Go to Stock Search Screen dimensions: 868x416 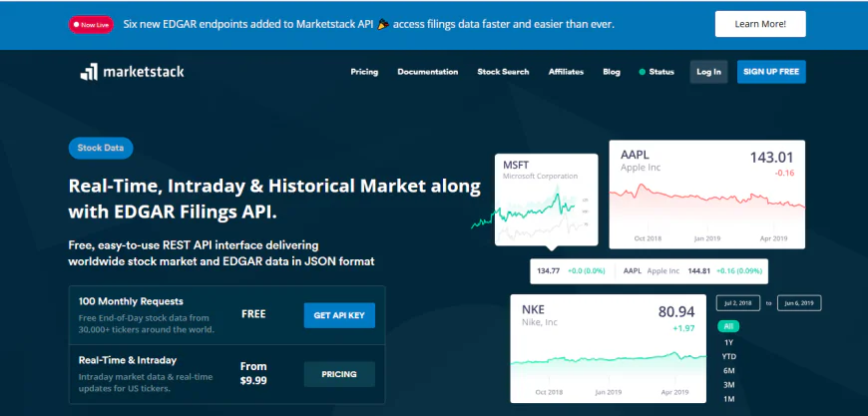click(503, 72)
